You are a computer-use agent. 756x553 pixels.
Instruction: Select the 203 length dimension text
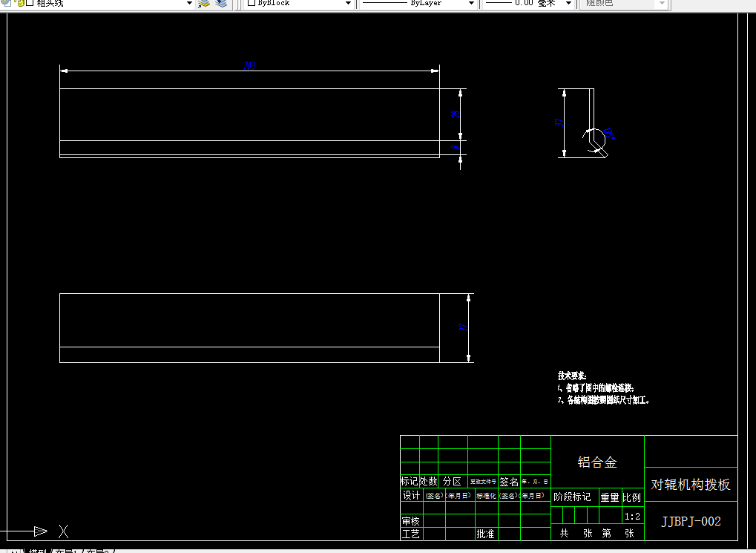[249, 66]
